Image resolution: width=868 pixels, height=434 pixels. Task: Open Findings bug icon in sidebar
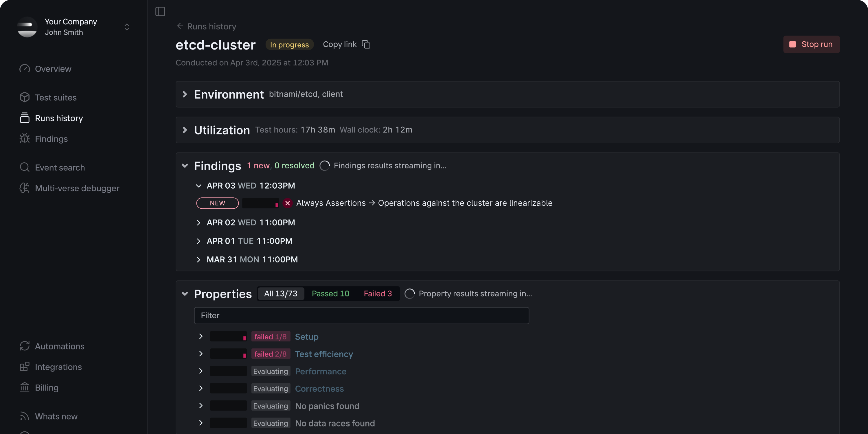(25, 139)
